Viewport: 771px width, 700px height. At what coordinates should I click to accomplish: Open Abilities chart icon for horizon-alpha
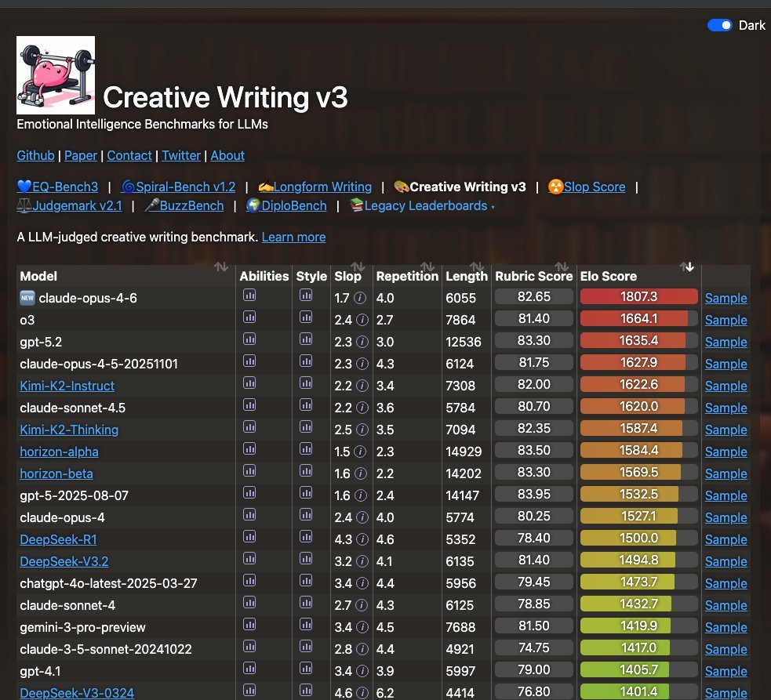249,449
